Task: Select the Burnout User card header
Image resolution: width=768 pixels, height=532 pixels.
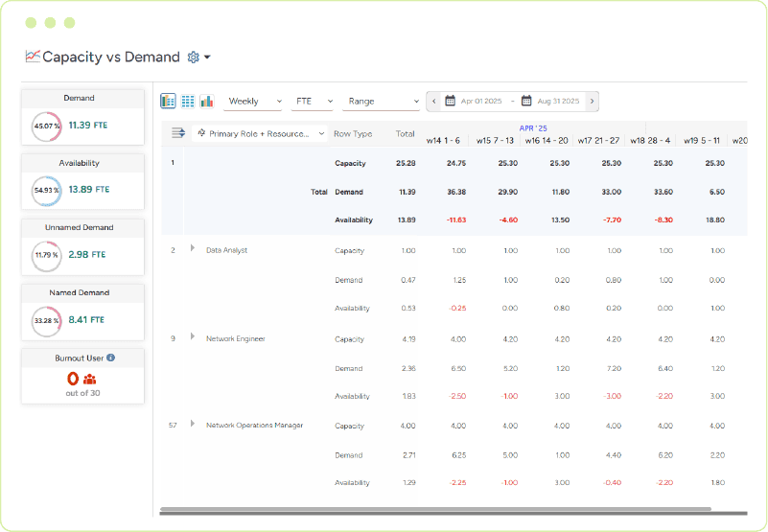Action: click(82, 358)
